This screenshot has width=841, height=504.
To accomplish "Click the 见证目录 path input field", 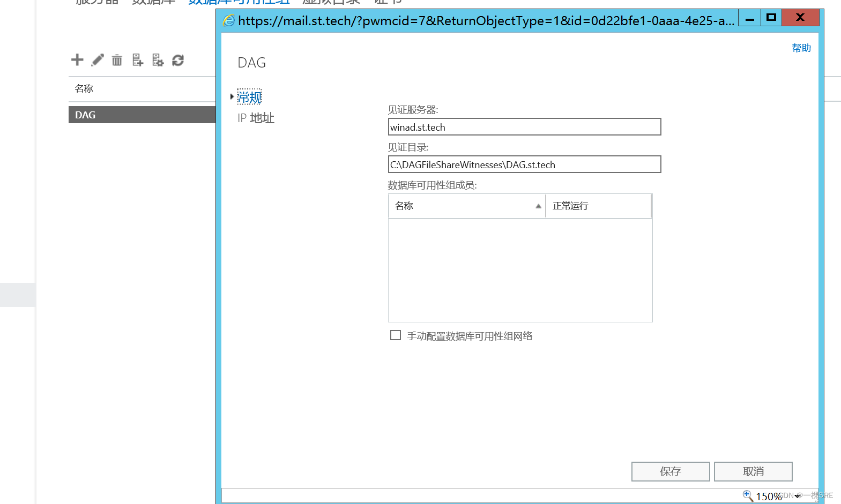I will click(x=524, y=164).
